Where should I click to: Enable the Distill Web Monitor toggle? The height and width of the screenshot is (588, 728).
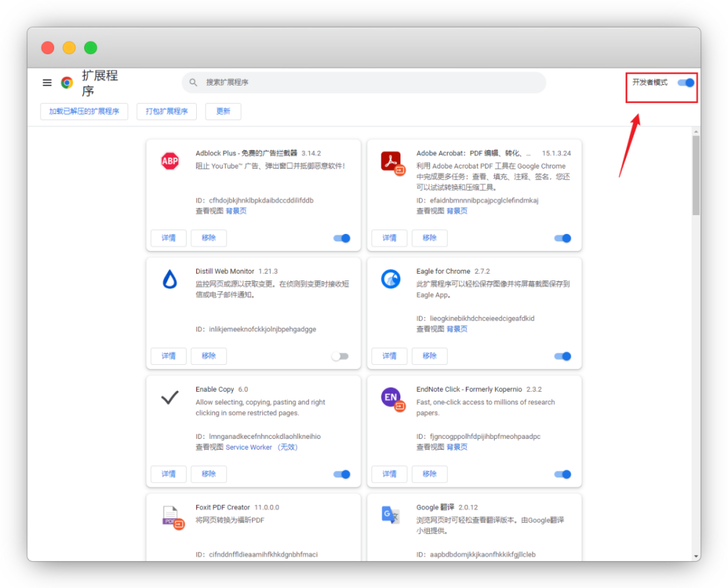click(340, 356)
